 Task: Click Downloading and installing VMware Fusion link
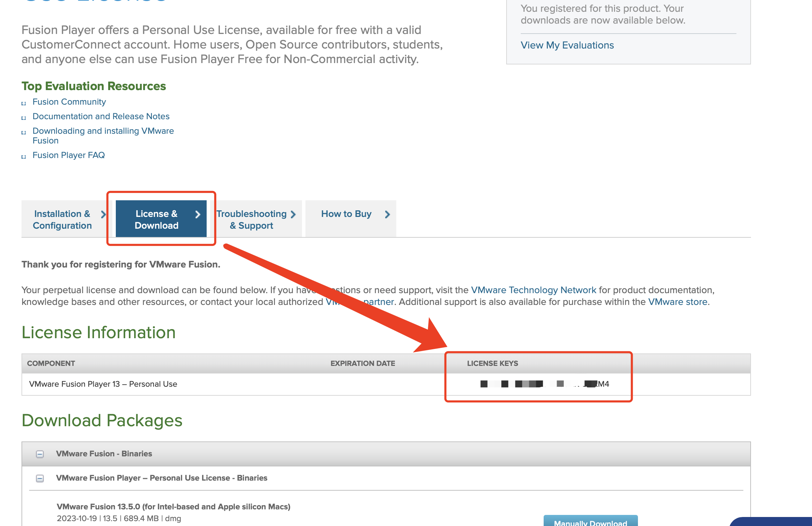pos(104,135)
